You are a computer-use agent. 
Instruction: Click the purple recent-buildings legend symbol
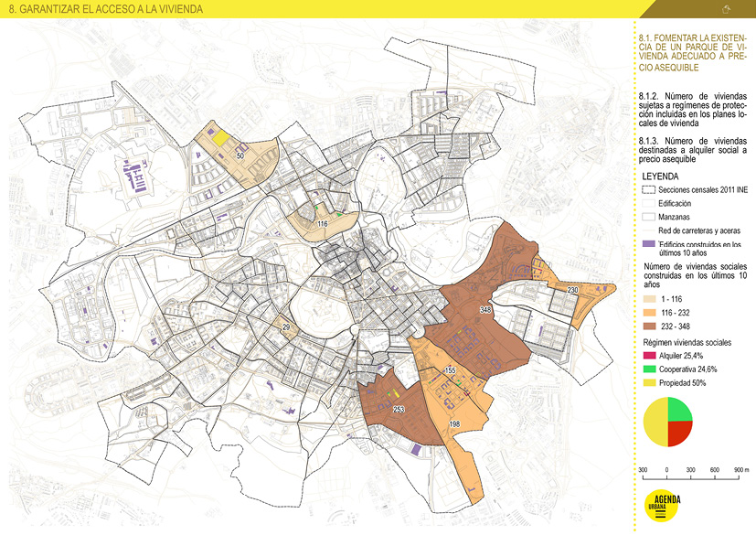[650, 245]
